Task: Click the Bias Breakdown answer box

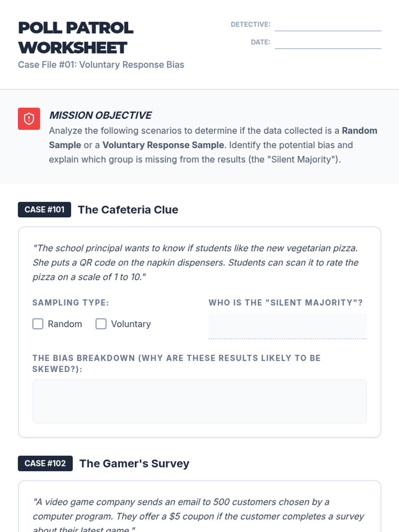Action: click(x=199, y=401)
